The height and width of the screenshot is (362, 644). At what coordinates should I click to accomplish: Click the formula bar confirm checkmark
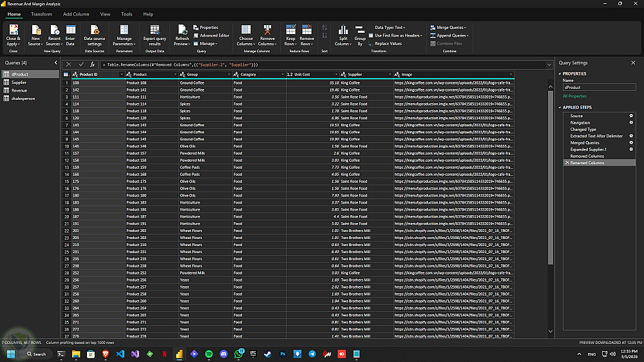81,64
